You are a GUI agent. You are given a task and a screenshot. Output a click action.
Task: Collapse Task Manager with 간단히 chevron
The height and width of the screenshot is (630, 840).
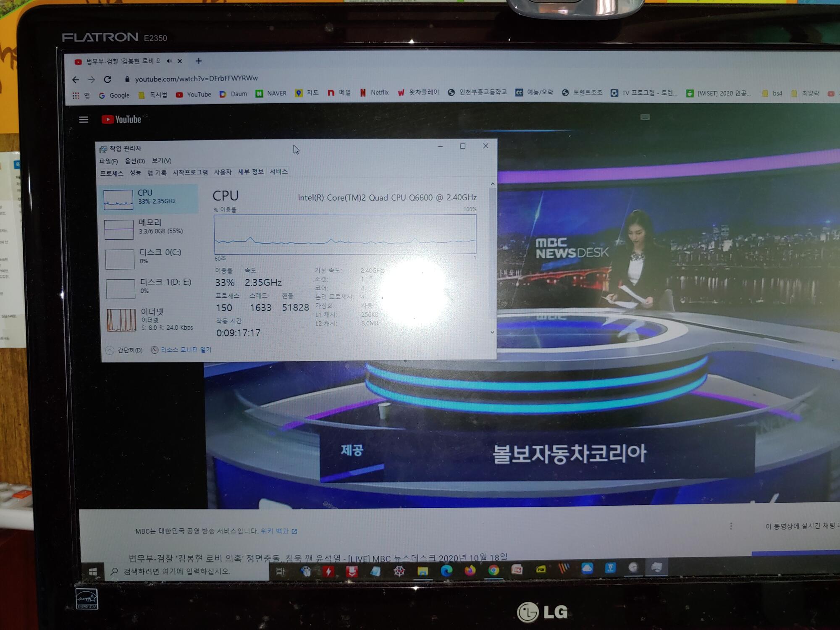click(110, 350)
